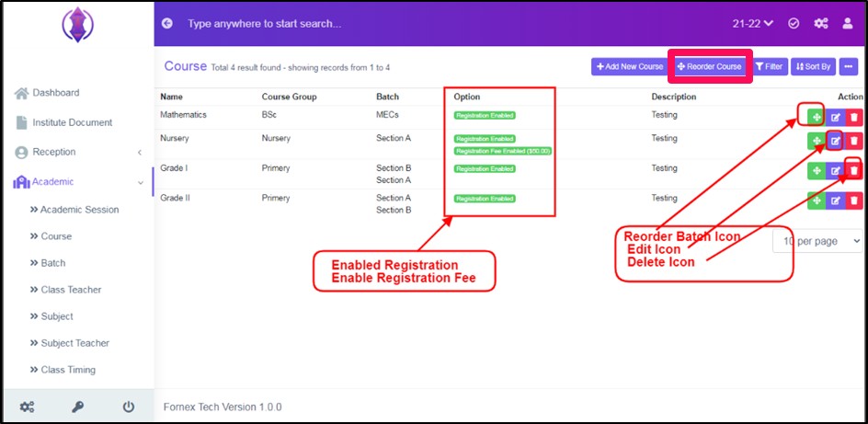Click the app logo at top left

[x=77, y=25]
